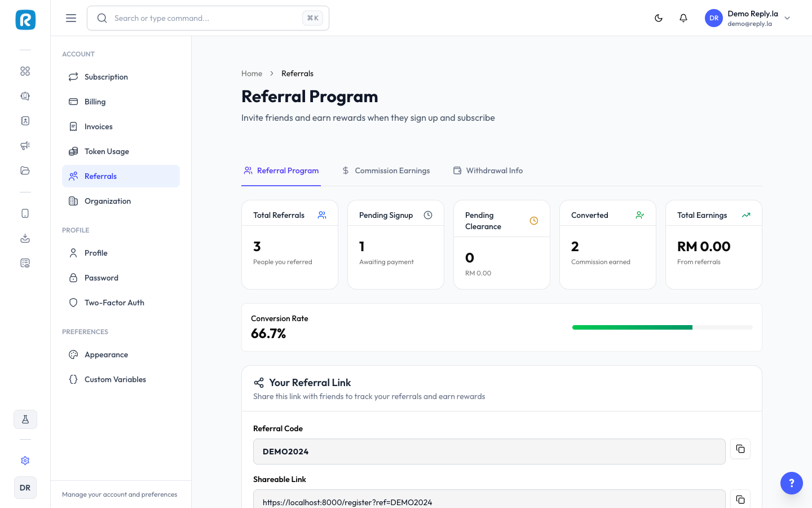Click the Referral Code field
This screenshot has height=508, width=812.
coord(489,452)
